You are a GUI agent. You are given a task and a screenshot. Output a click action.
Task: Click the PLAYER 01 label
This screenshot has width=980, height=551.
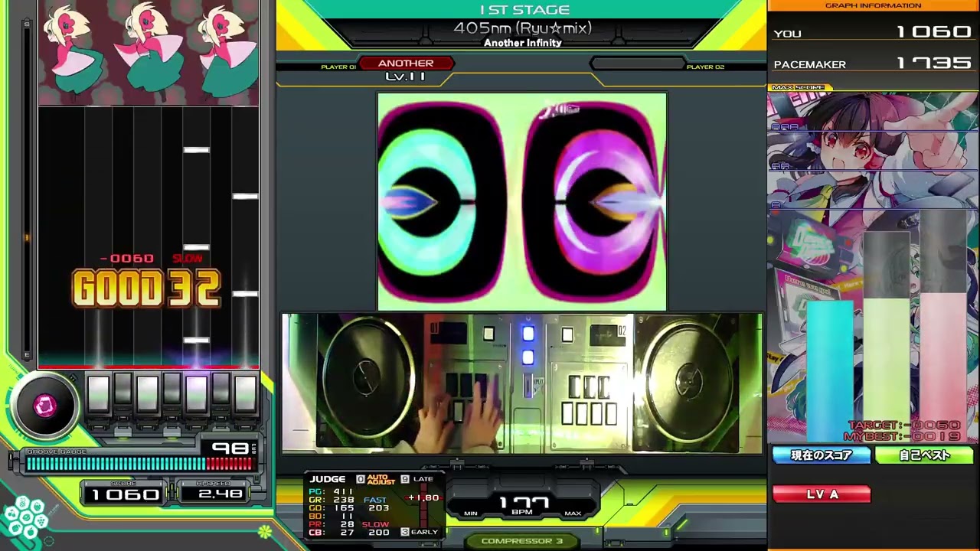click(x=338, y=67)
